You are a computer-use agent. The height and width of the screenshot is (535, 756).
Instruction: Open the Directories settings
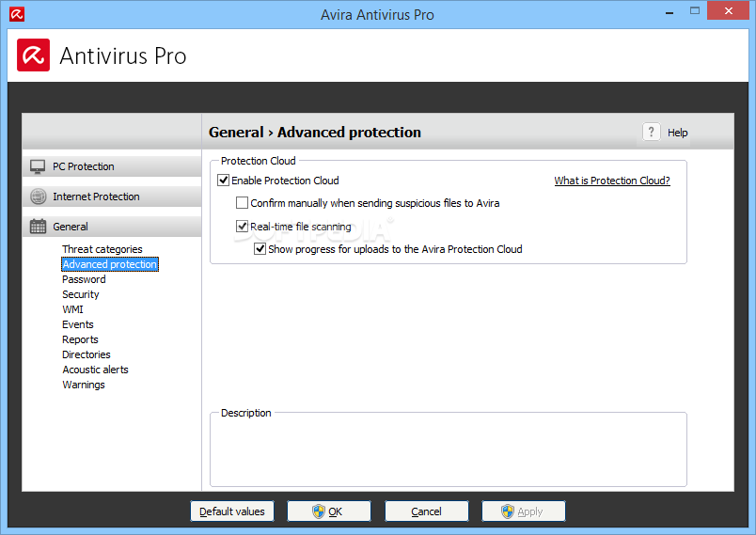click(x=87, y=354)
